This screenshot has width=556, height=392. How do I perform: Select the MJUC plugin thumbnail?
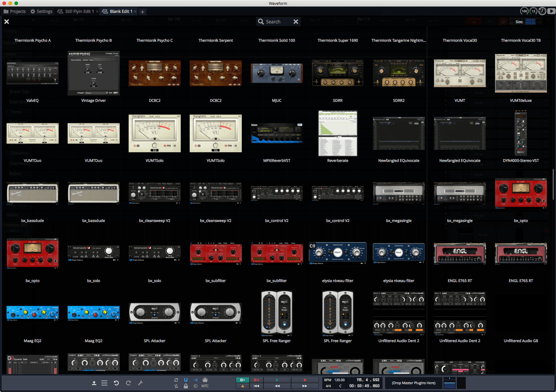(276, 73)
